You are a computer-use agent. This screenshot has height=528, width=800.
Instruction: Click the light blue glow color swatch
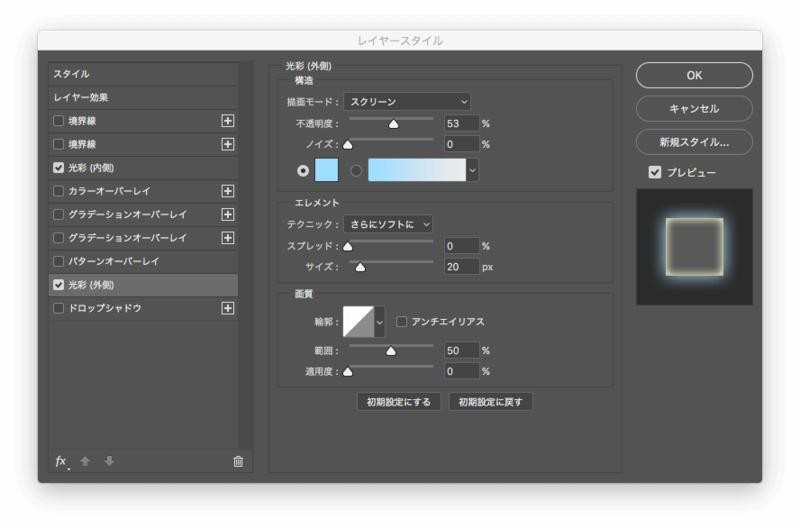click(327, 171)
